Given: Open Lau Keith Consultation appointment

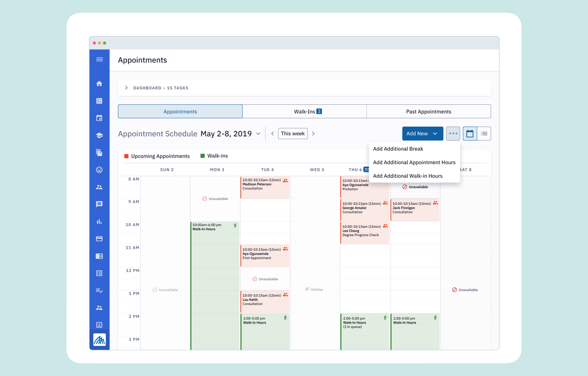Looking at the screenshot, I should pyautogui.click(x=265, y=302).
